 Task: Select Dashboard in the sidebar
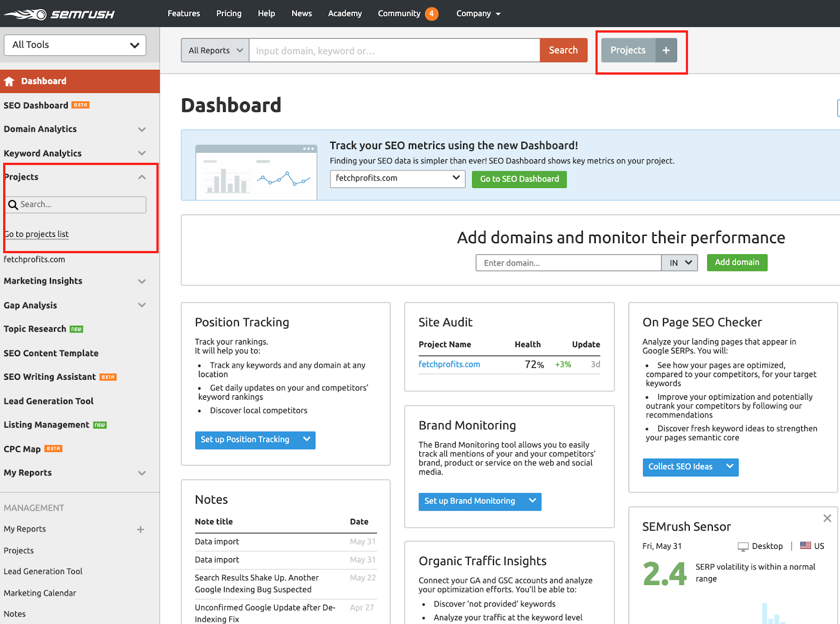(x=80, y=81)
